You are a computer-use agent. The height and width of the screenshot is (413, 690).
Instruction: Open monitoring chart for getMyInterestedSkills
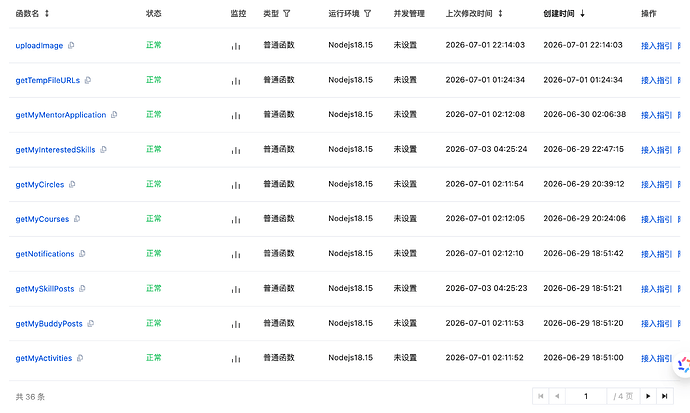coord(236,150)
